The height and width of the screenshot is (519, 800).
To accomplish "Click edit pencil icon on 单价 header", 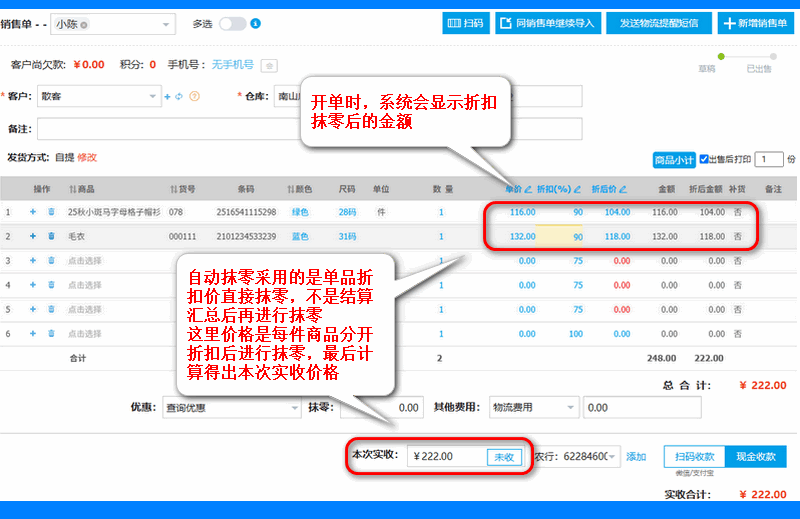I will [528, 189].
